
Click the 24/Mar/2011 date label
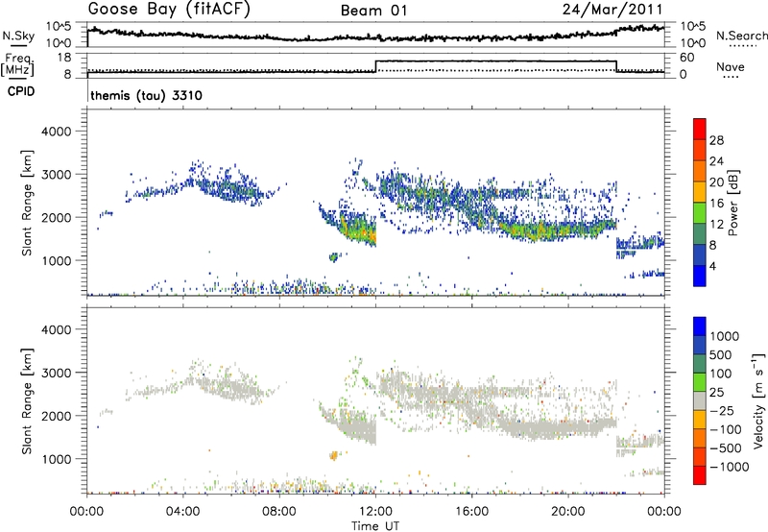click(x=612, y=10)
